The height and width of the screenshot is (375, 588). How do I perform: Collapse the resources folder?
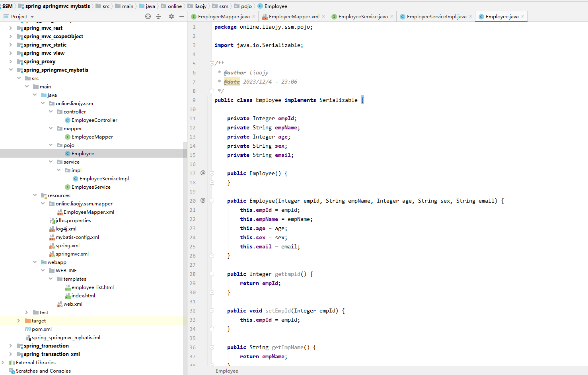[x=35, y=195]
